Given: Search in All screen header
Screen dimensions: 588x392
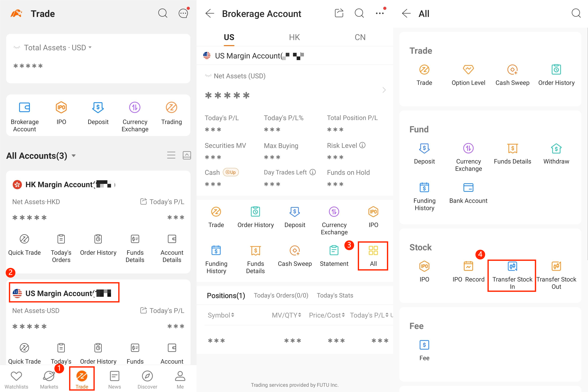Looking at the screenshot, I should 576,13.
